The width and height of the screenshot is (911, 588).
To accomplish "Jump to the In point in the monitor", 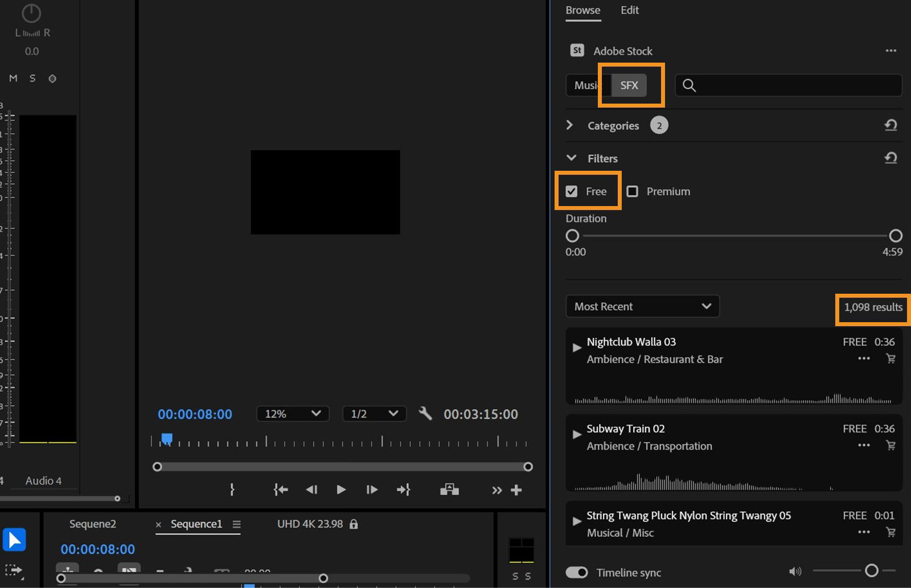I will 281,490.
